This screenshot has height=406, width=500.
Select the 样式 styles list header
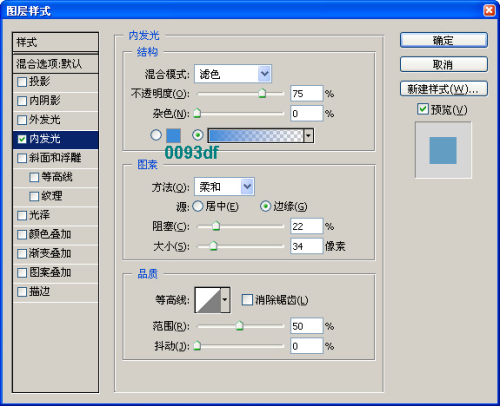click(x=55, y=42)
